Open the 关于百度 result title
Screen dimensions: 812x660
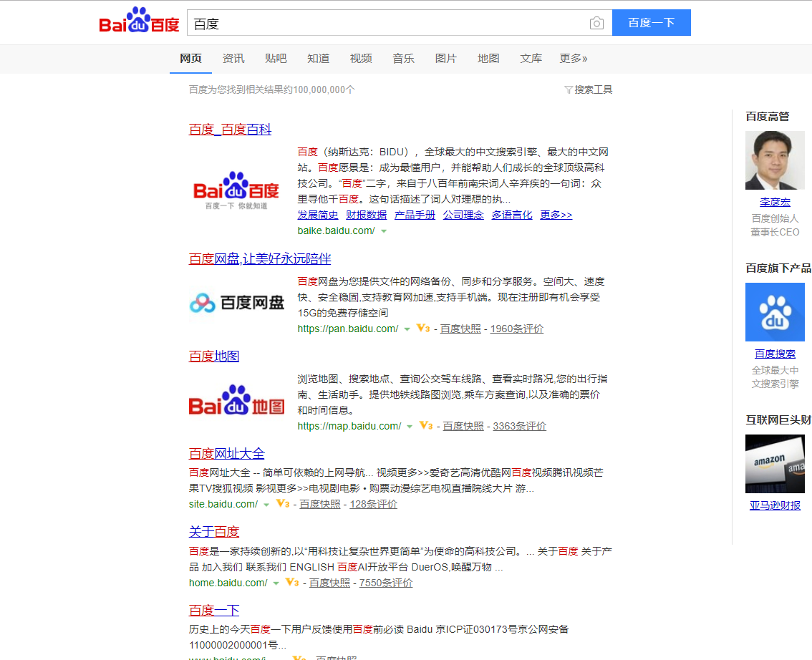(x=214, y=532)
